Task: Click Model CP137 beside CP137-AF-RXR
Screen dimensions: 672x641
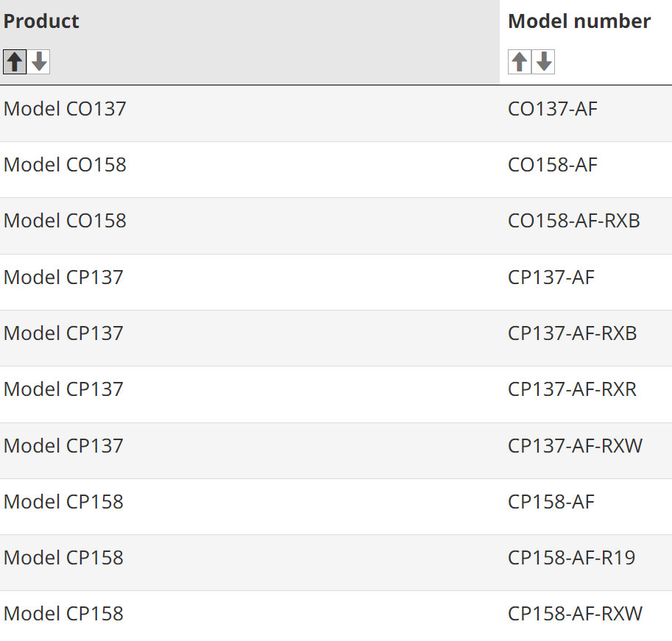Action: 63,389
